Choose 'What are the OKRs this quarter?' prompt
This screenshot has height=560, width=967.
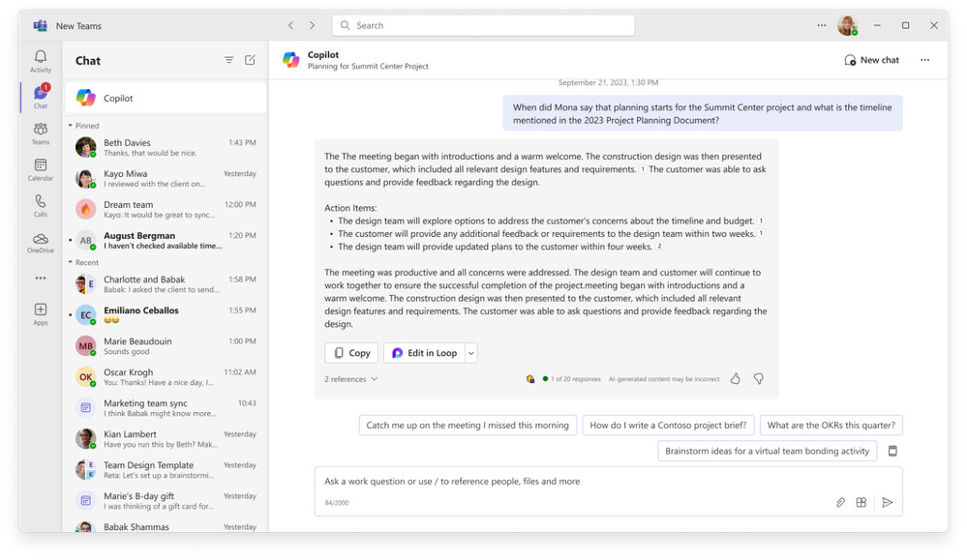[831, 426]
